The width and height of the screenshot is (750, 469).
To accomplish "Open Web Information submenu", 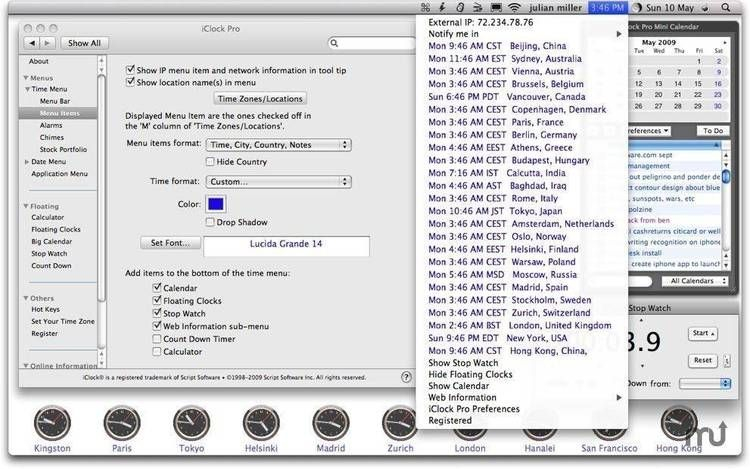I will pos(522,397).
